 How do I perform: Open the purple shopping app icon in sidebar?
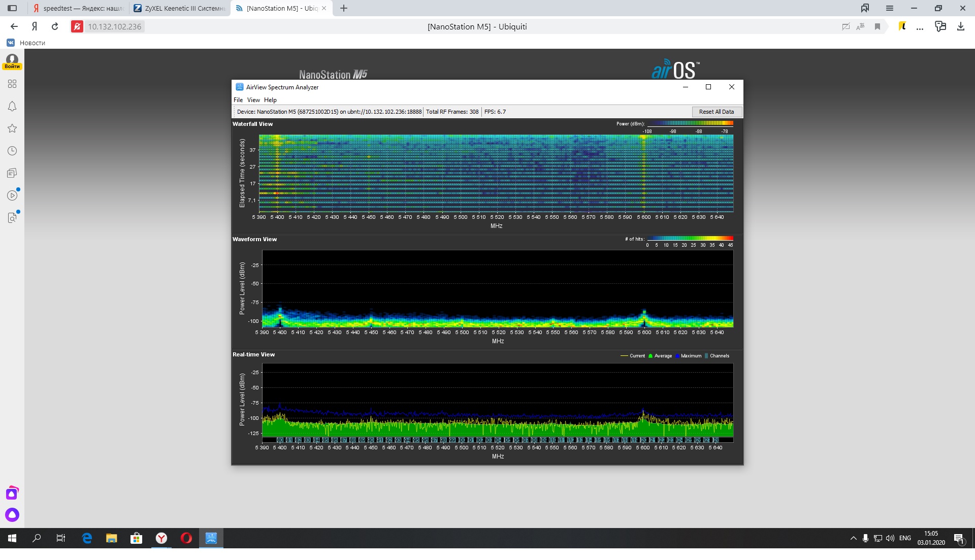[x=12, y=493]
